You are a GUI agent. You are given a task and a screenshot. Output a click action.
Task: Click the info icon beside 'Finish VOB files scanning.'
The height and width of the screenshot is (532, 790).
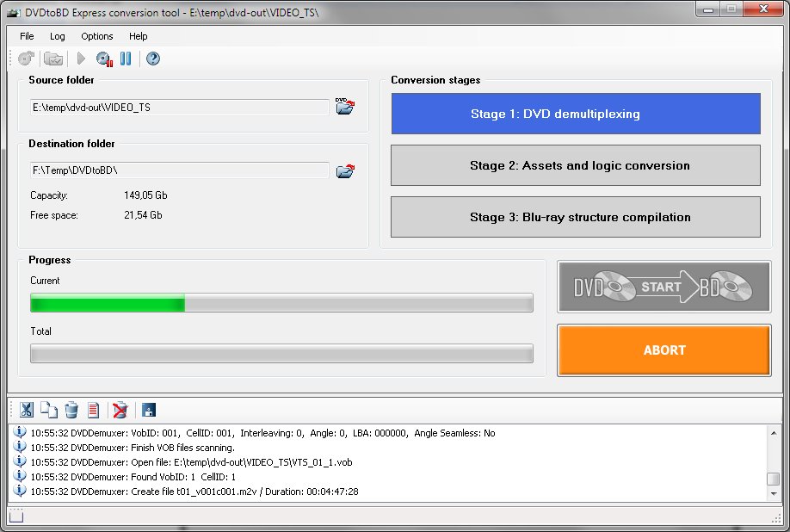[x=19, y=447]
